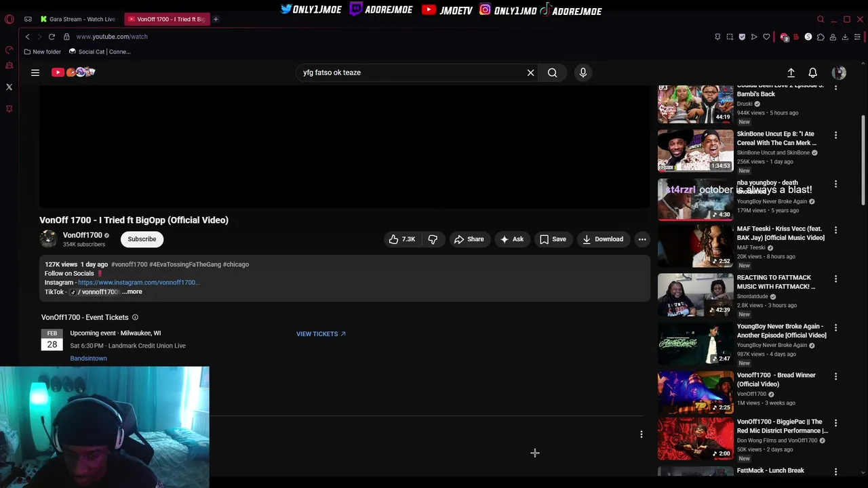Open GX Control speedometer in sidebar
This screenshot has height=488, width=868.
click(x=9, y=49)
